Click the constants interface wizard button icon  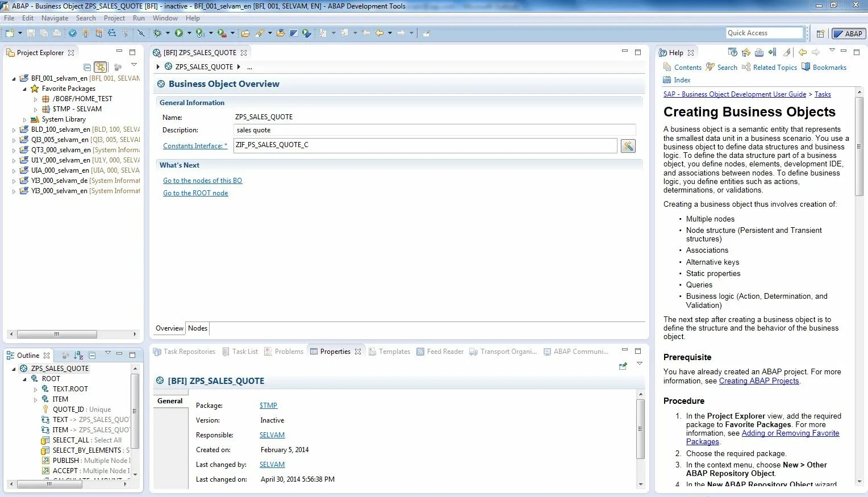click(x=628, y=146)
